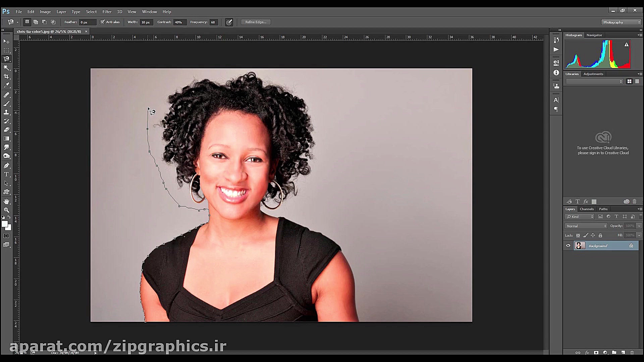This screenshot has width=644, height=362.
Task: Select the Magic Wand tool
Action: (x=6, y=67)
